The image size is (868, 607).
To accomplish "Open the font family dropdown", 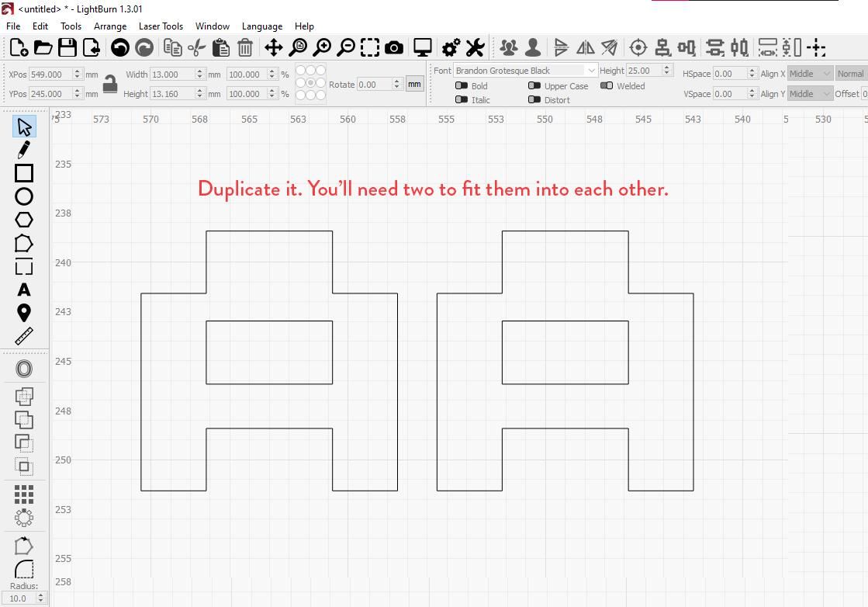I will 591,70.
